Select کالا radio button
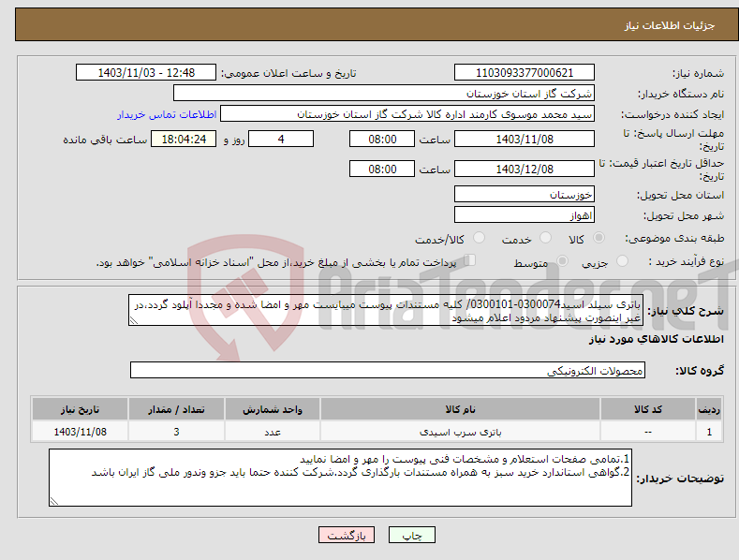This screenshot has height=560, width=739. 599,238
